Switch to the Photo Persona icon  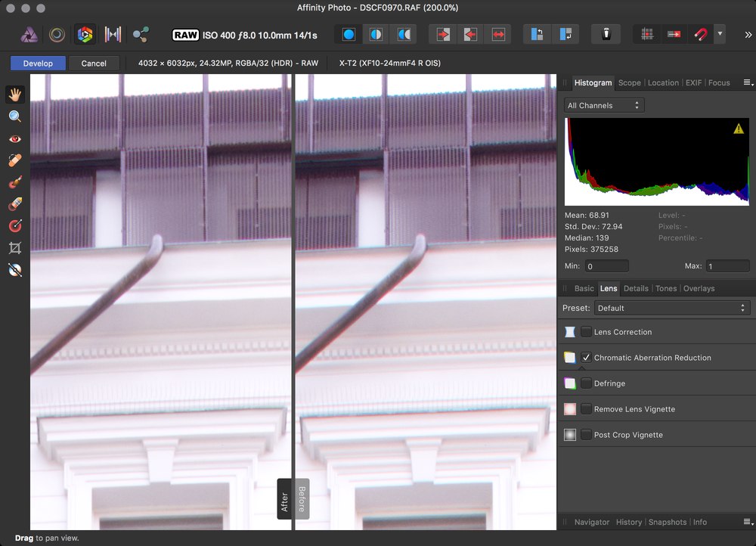tap(29, 35)
